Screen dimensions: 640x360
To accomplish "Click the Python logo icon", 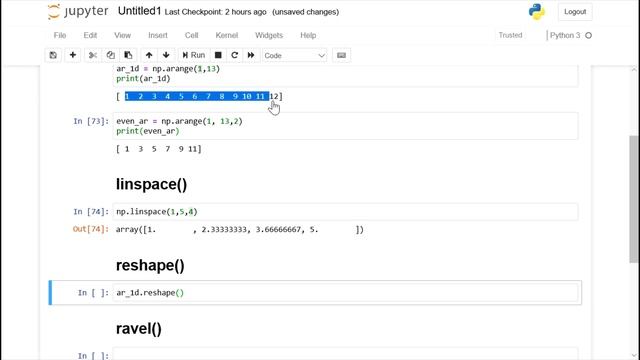I will [537, 12].
